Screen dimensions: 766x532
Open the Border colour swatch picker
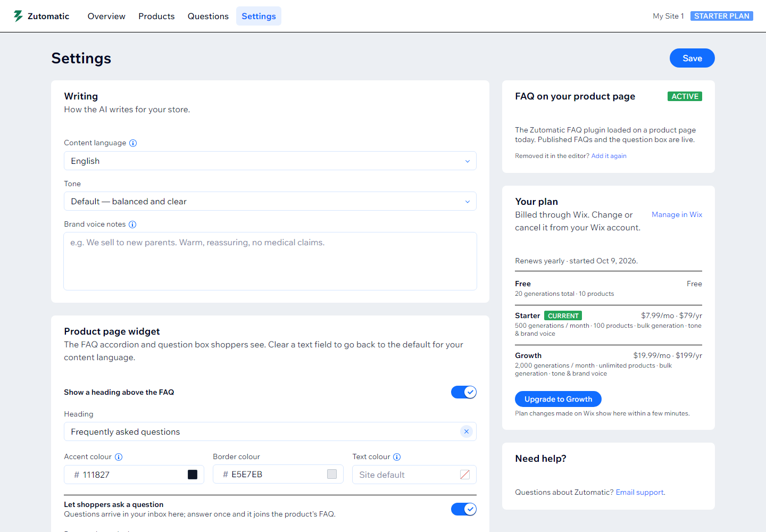pos(332,474)
